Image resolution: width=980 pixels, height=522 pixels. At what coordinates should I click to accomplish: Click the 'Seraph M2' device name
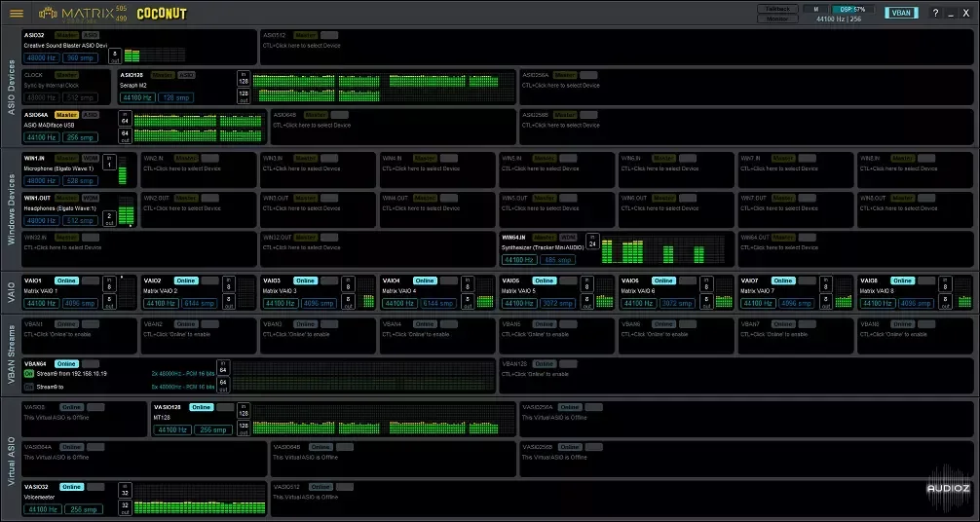click(133, 86)
